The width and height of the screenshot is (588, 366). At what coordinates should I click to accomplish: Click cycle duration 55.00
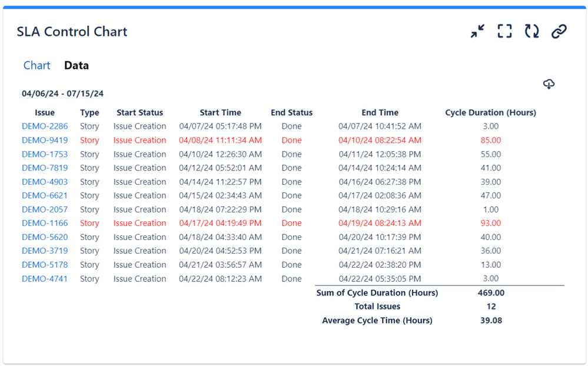[490, 154]
